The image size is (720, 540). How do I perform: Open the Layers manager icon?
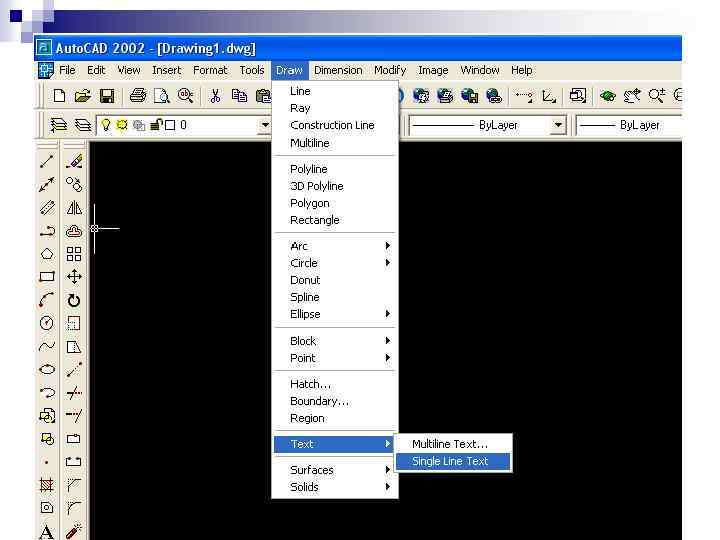click(58, 125)
